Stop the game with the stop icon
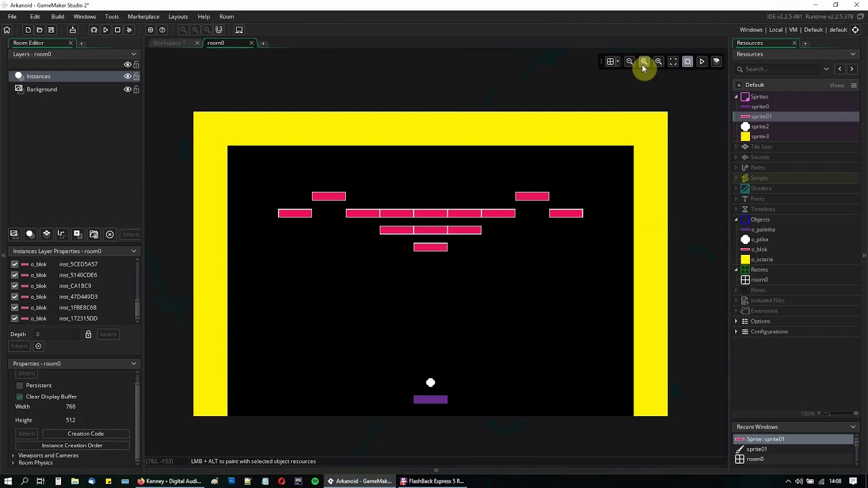The width and height of the screenshot is (868, 488). tap(117, 30)
